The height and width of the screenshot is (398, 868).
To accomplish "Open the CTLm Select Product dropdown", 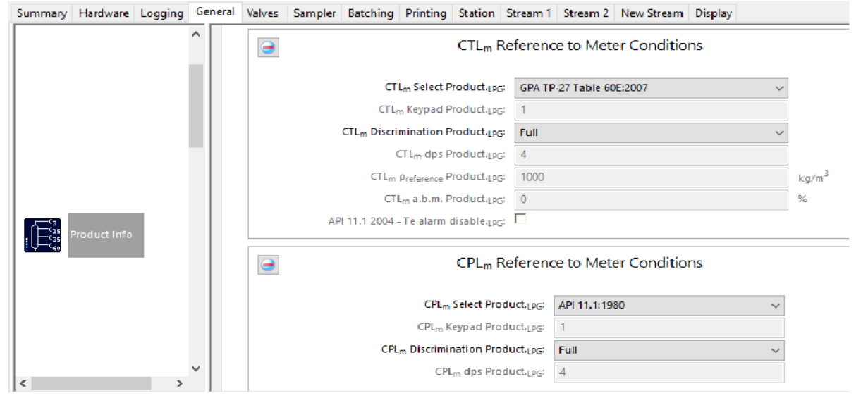I will tap(651, 88).
